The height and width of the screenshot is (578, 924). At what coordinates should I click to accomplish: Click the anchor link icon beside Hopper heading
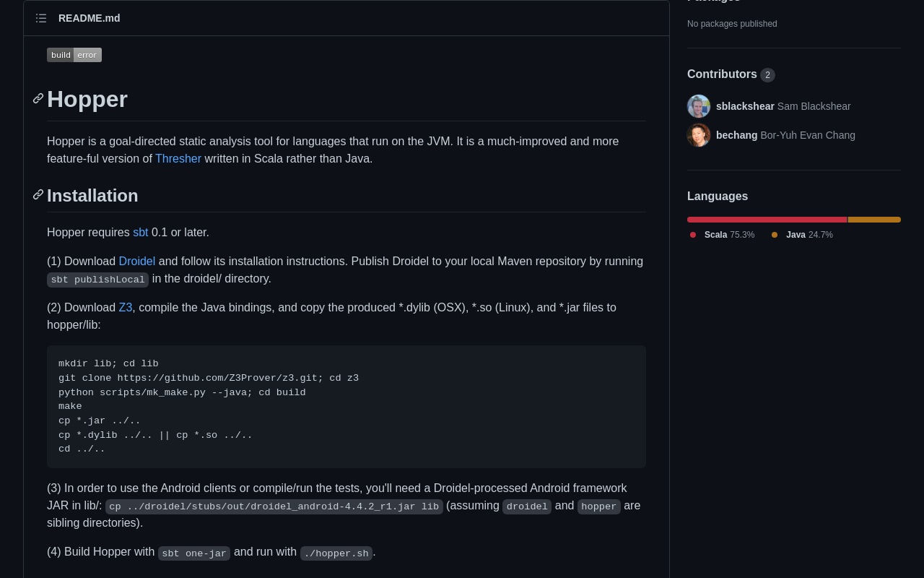pos(38,98)
